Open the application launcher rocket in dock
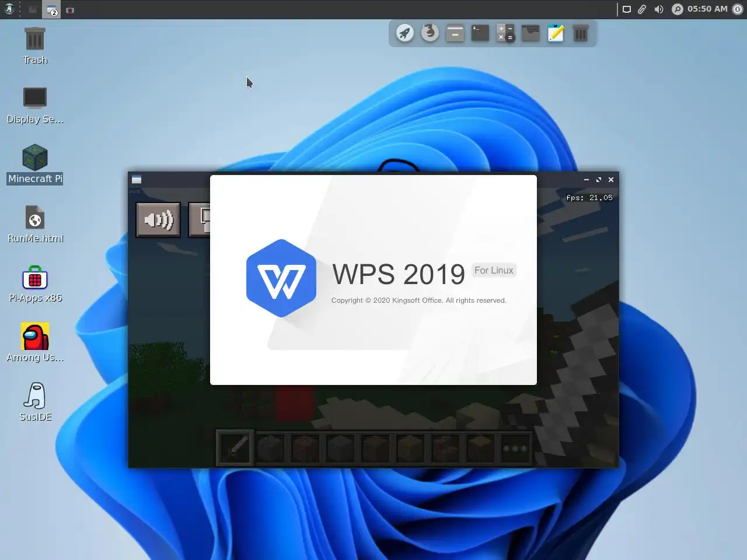The height and width of the screenshot is (560, 747). (x=405, y=33)
